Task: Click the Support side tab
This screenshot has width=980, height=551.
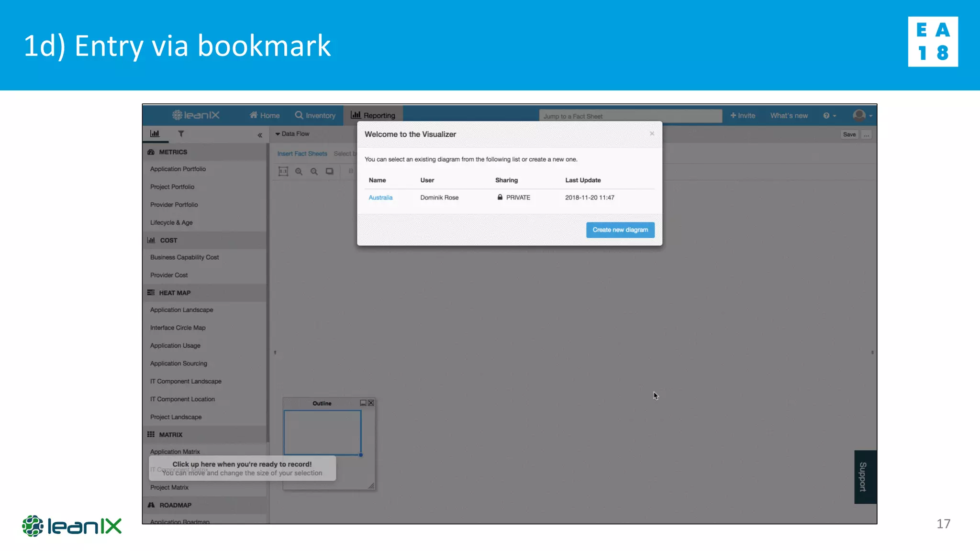Action: [x=865, y=477]
